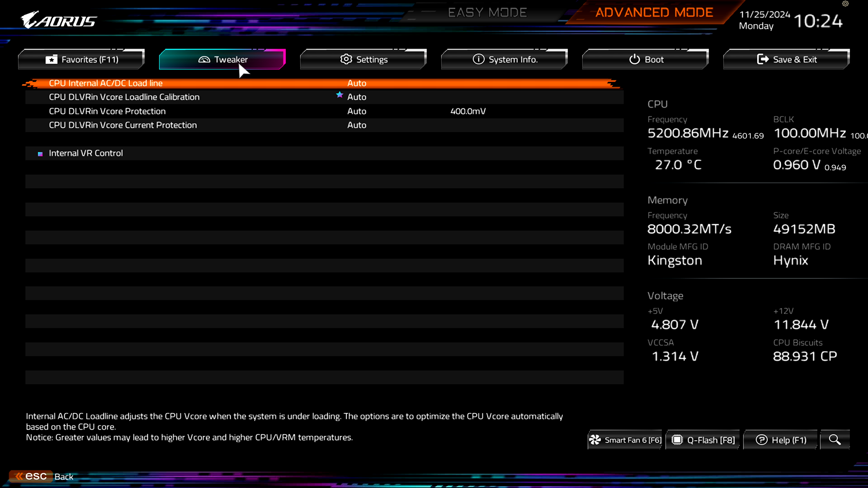Switch to the Settings tab
This screenshot has height=488, width=868.
click(363, 59)
